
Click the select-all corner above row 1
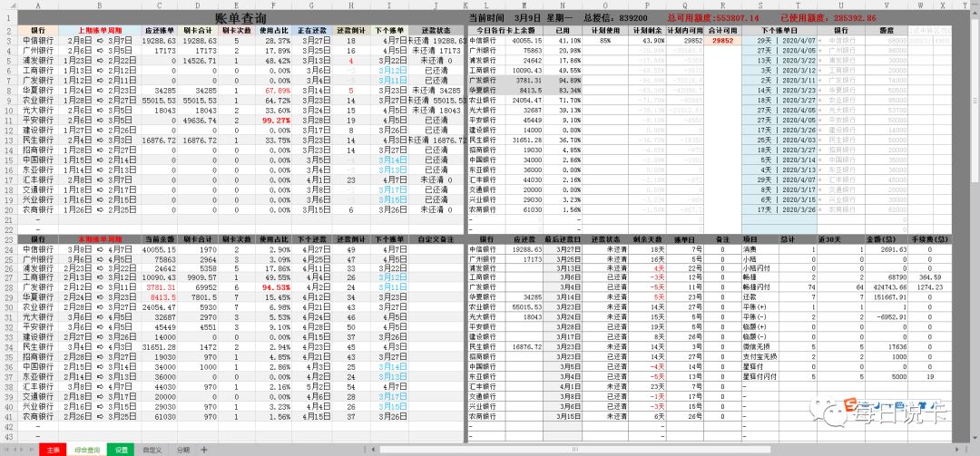tap(8, 5)
